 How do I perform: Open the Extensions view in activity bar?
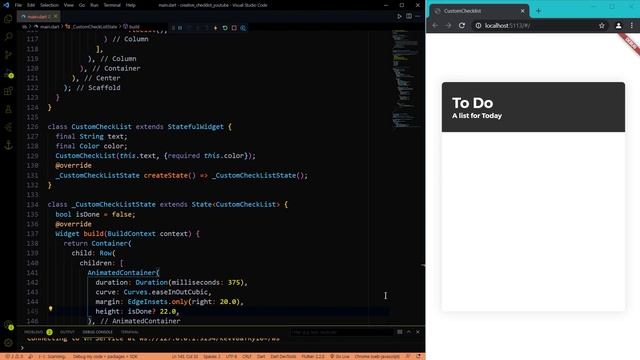(x=8, y=91)
